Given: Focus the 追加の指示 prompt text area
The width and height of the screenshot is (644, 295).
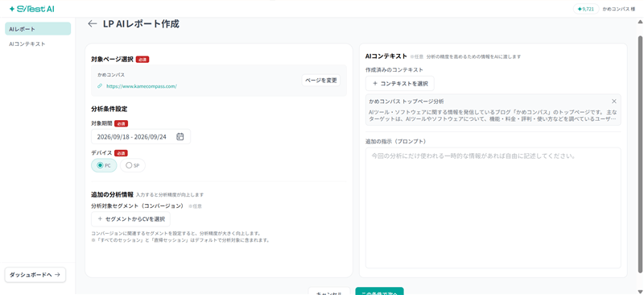Looking at the screenshot, I should tap(493, 208).
